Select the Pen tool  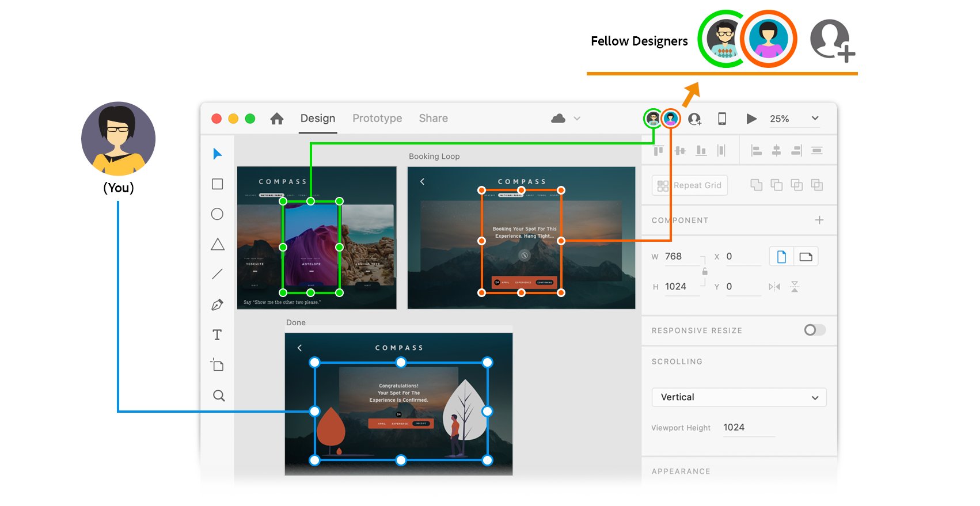(x=217, y=305)
